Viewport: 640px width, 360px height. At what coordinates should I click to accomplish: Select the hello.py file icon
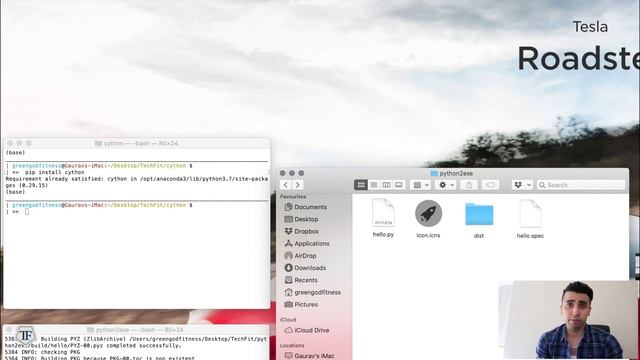coord(383,213)
